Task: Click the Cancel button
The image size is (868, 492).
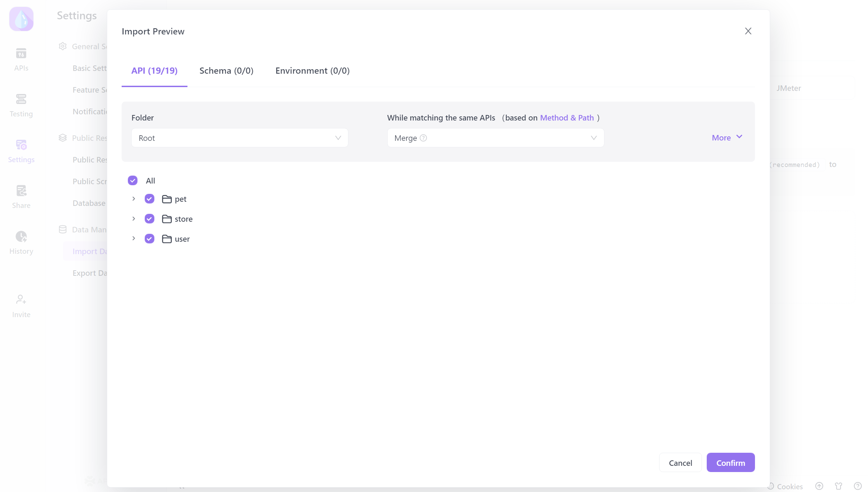Action: (x=680, y=463)
